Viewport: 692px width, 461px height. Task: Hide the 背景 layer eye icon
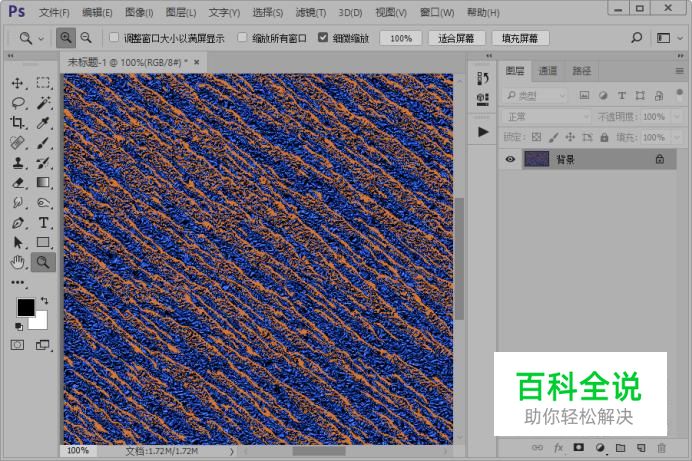click(x=510, y=159)
